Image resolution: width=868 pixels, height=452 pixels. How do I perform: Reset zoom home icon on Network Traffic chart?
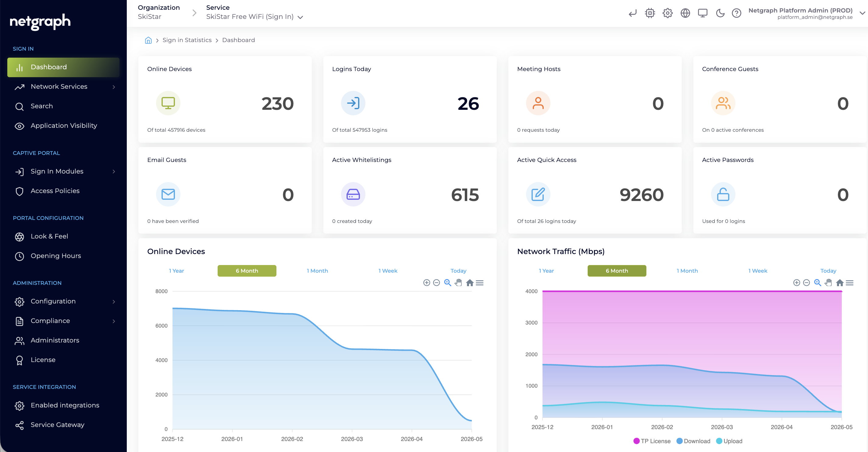coord(840,283)
